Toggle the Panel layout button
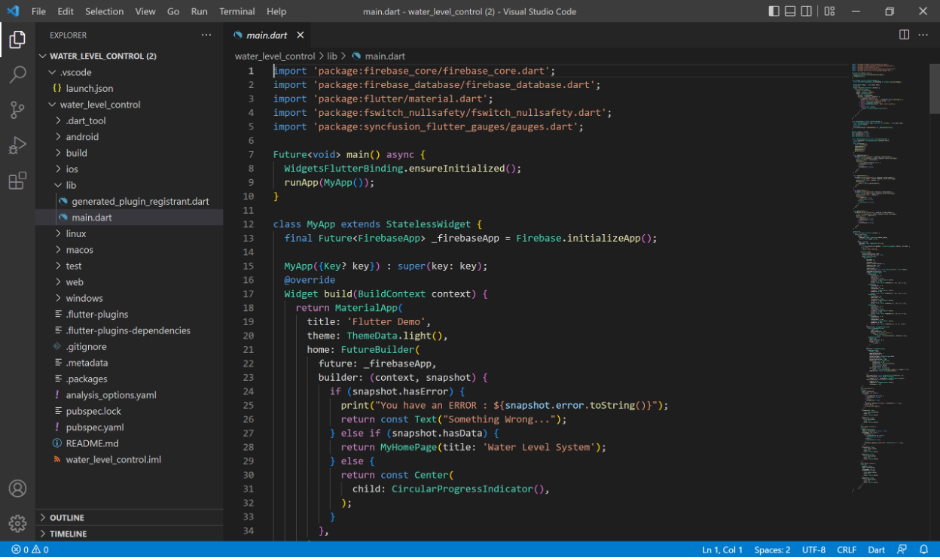Image resolution: width=940 pixels, height=560 pixels. pos(790,11)
